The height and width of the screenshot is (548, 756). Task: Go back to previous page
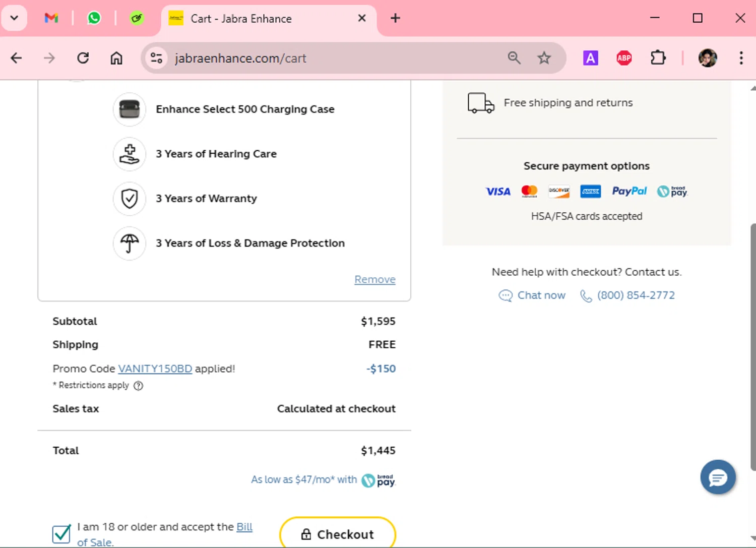pos(16,58)
